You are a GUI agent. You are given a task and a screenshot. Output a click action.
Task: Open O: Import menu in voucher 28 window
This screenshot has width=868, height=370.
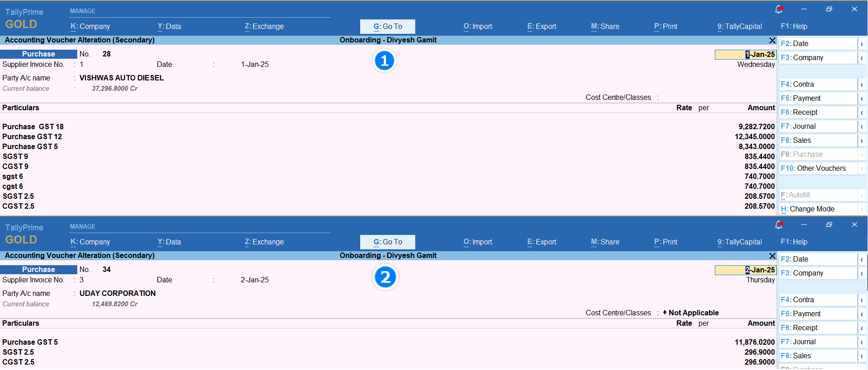478,27
